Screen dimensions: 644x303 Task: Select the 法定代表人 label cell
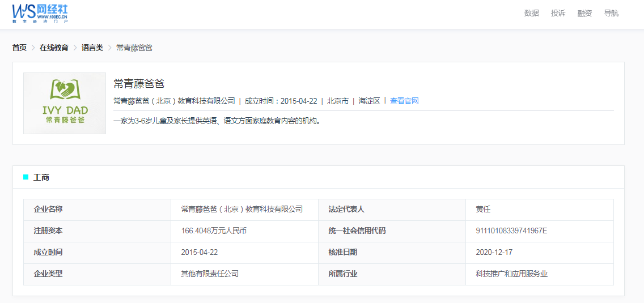click(392, 210)
